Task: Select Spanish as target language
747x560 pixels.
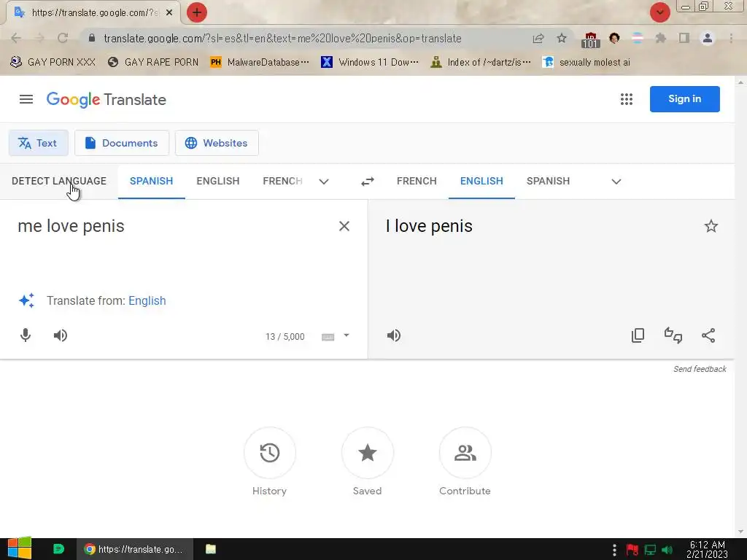Action: point(549,181)
